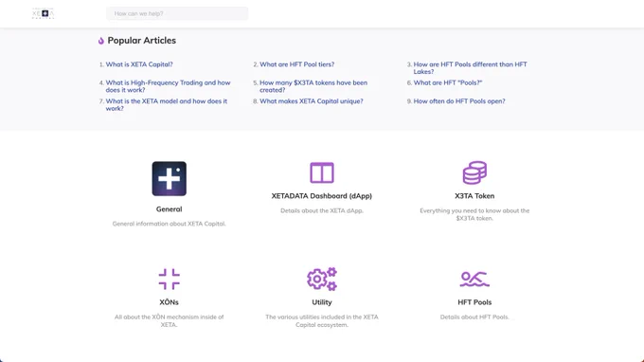Click the flame icon beside Popular Articles
The image size is (644, 362).
101,41
